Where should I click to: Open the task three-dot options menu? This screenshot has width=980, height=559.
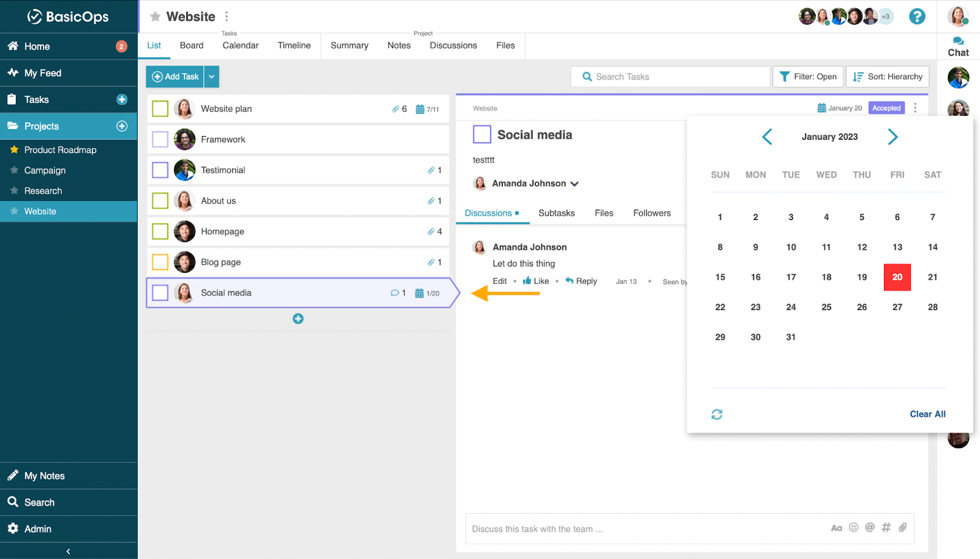[x=915, y=108]
